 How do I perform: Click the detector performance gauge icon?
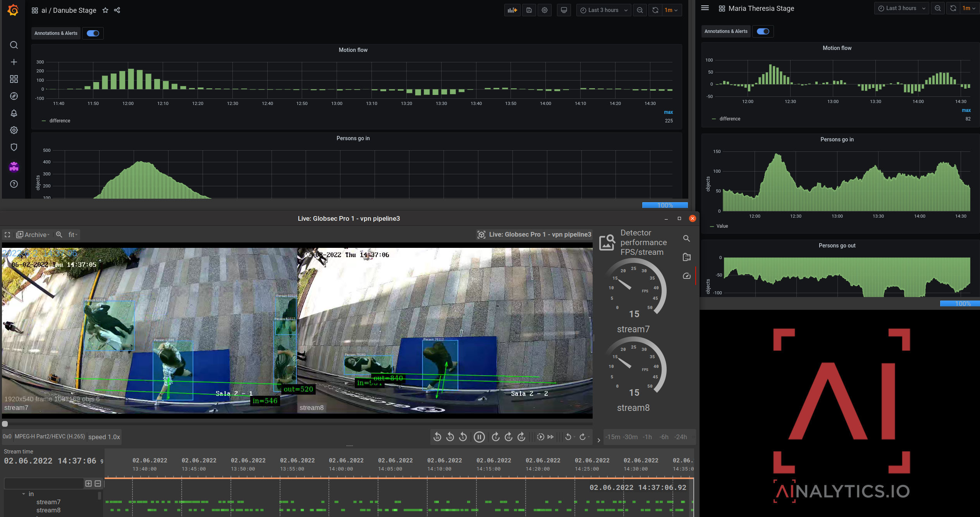tap(686, 276)
